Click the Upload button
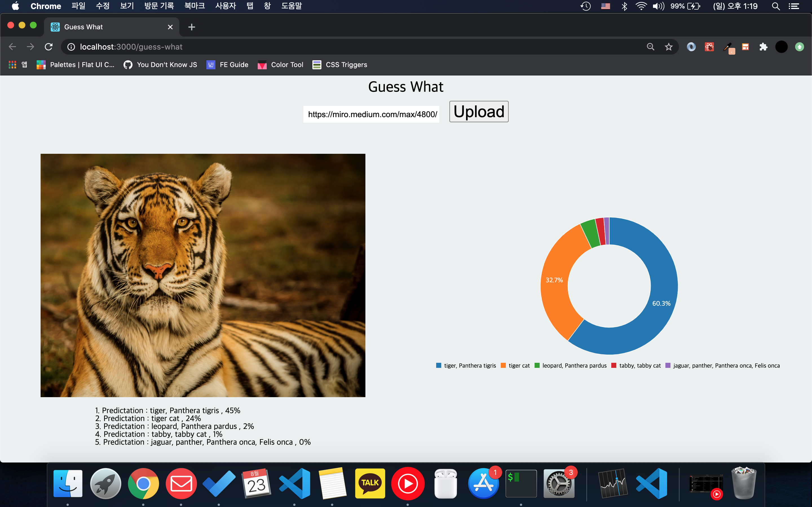The height and width of the screenshot is (507, 812). click(479, 112)
